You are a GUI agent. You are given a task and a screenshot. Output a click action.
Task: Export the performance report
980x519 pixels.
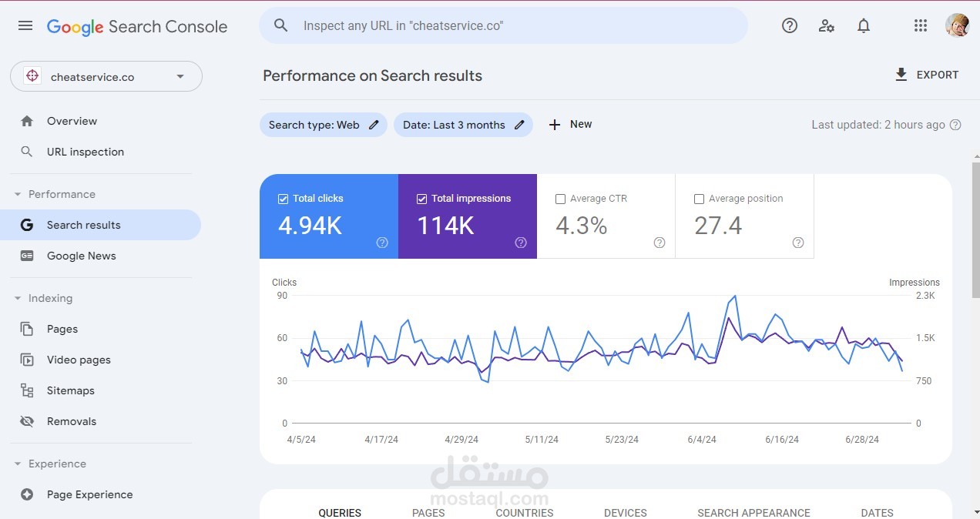point(927,75)
